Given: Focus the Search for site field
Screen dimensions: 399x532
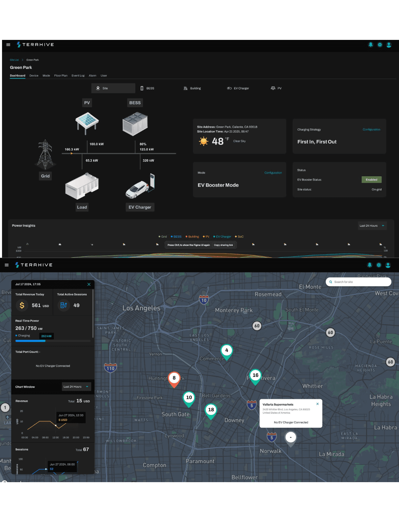Looking at the screenshot, I should pos(358,282).
